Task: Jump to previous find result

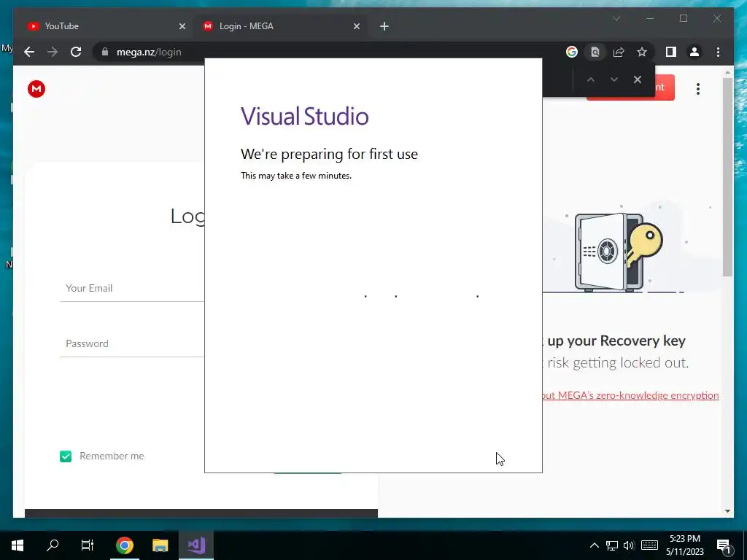Action: 591,79
